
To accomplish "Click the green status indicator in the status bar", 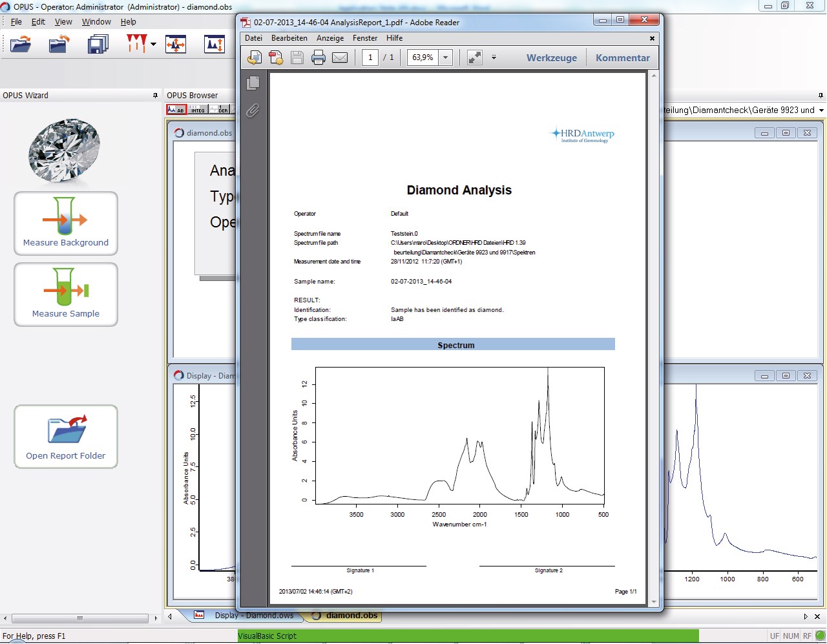I will coord(820,636).
